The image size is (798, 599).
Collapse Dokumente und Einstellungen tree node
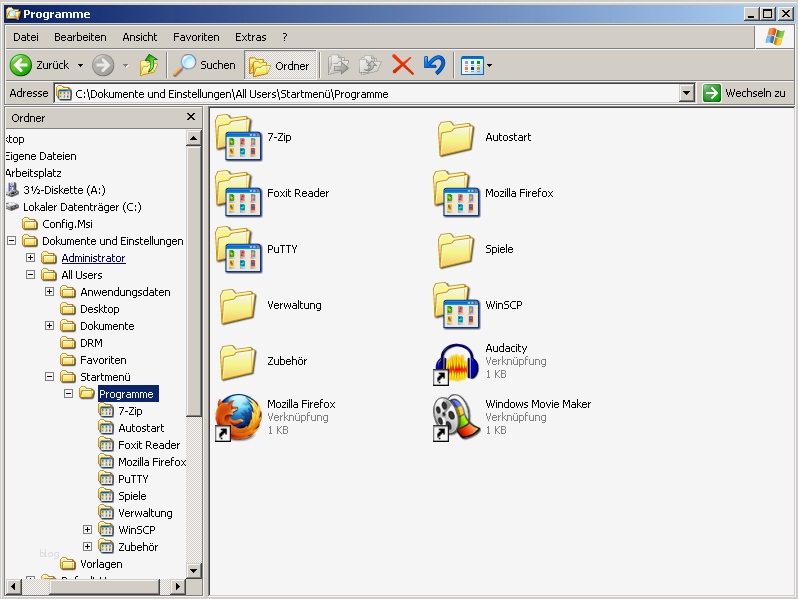[11, 241]
